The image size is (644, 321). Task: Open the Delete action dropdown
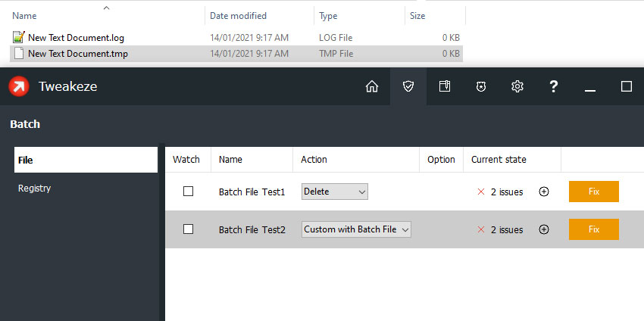point(335,192)
